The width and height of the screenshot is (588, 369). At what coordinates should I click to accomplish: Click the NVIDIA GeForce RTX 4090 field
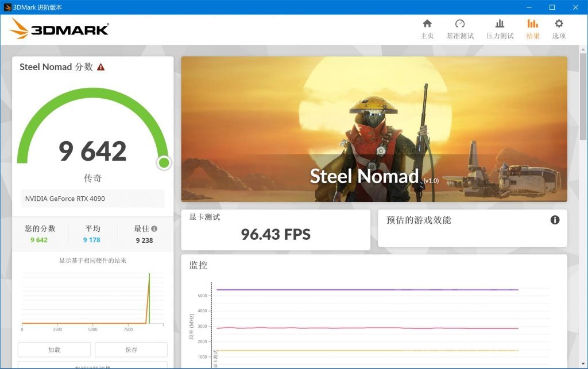[92, 199]
